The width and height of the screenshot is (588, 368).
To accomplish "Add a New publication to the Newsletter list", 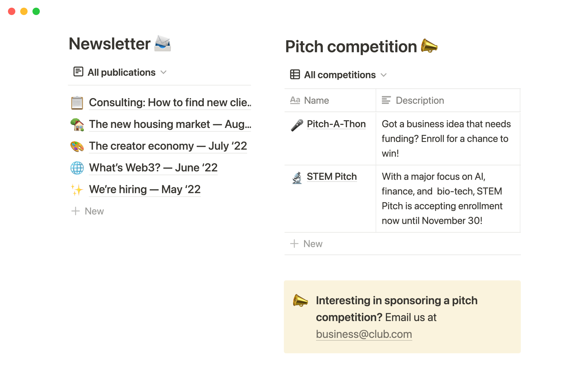I will click(88, 211).
